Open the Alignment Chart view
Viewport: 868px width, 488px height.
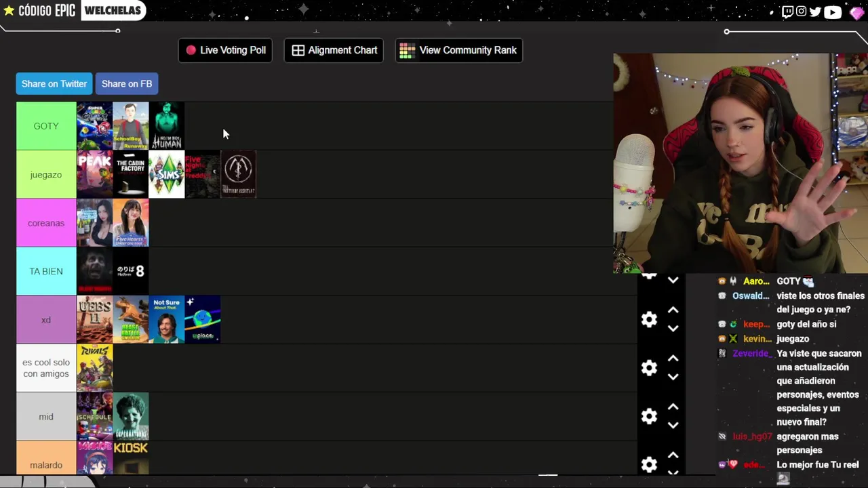point(334,50)
